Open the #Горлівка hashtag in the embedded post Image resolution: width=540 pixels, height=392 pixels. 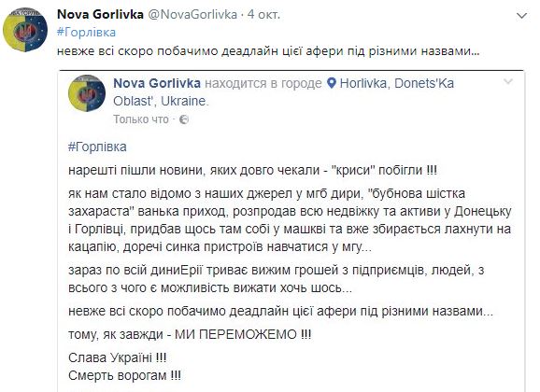(x=97, y=147)
